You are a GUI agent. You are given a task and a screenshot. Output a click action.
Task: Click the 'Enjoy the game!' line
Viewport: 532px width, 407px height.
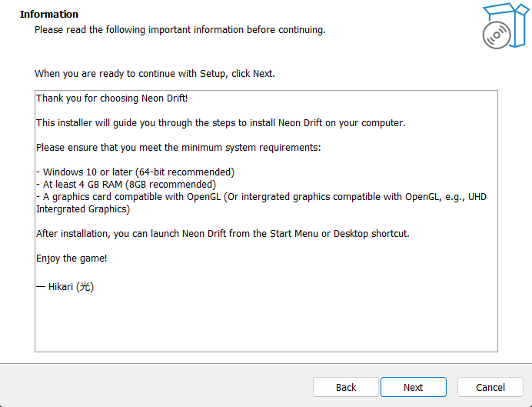[x=71, y=259]
